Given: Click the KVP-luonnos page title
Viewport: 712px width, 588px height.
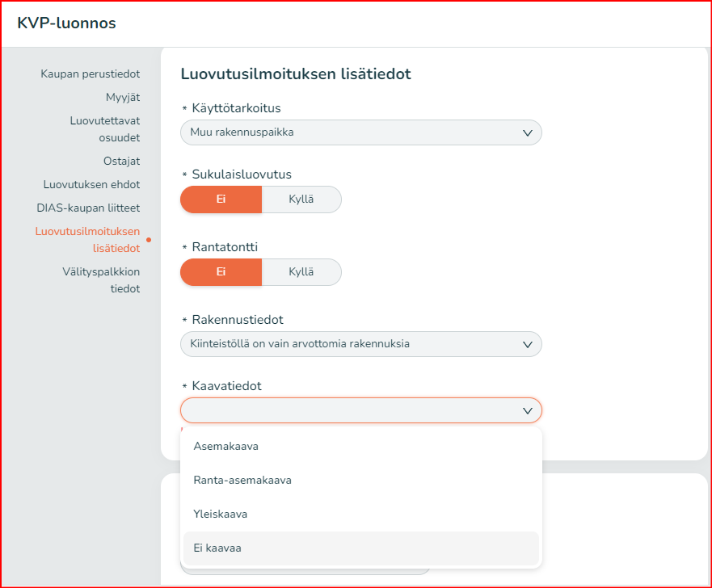Looking at the screenshot, I should [67, 23].
